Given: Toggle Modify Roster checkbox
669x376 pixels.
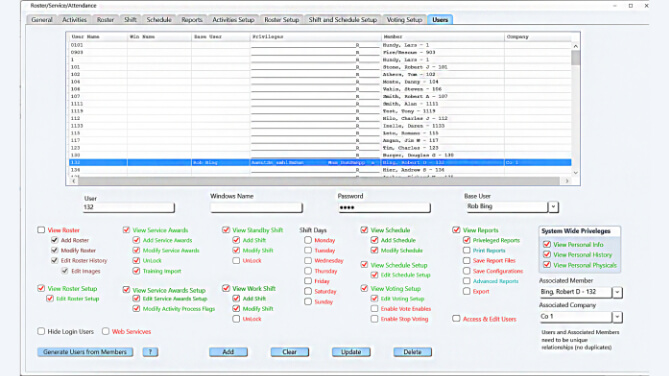Looking at the screenshot, I should 55,251.
